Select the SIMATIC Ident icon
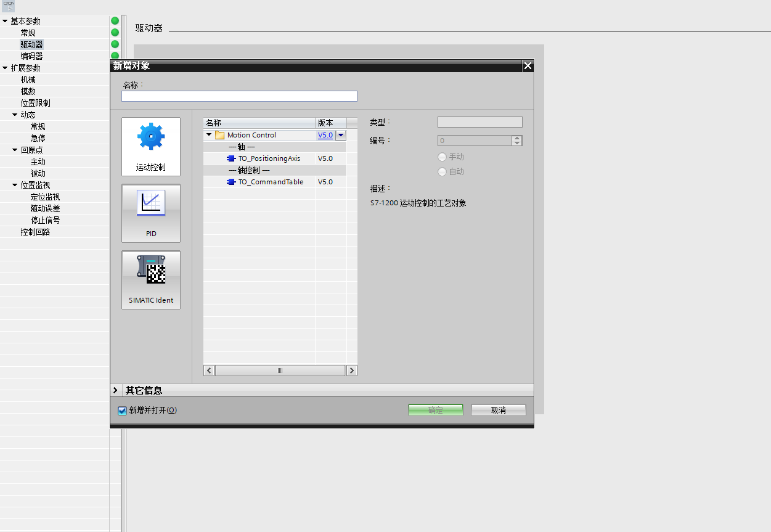The height and width of the screenshot is (532, 771). [x=151, y=270]
